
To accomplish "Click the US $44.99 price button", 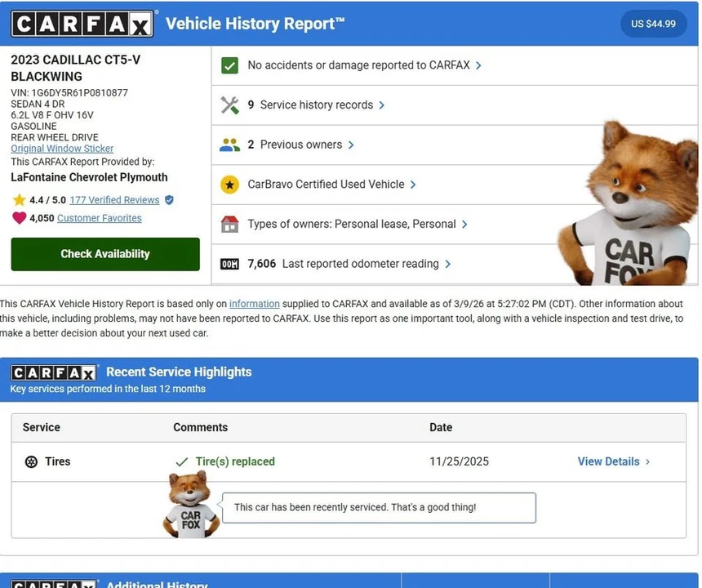I will (x=653, y=24).
